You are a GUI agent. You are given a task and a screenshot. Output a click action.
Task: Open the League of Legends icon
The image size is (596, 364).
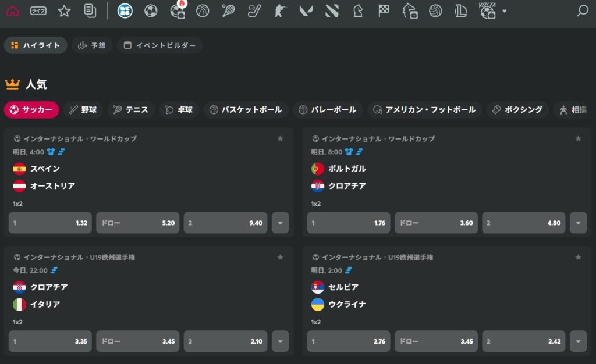[x=461, y=11]
